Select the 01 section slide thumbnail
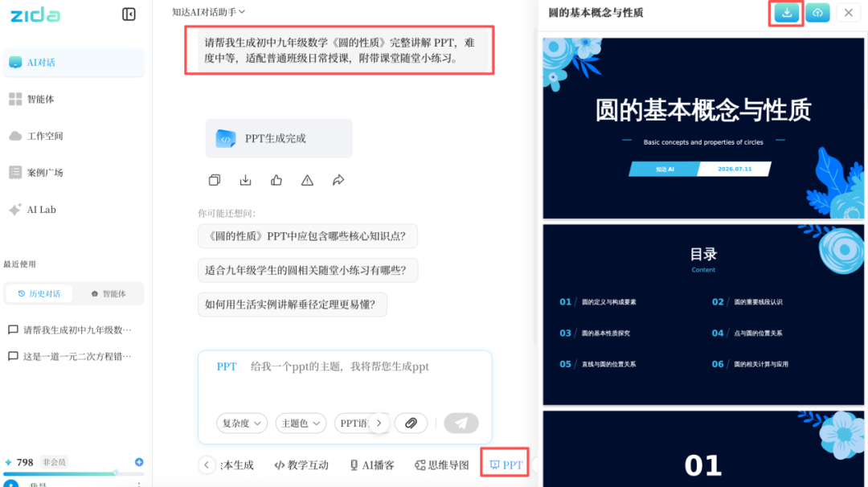This screenshot has height=487, width=868. (703, 448)
